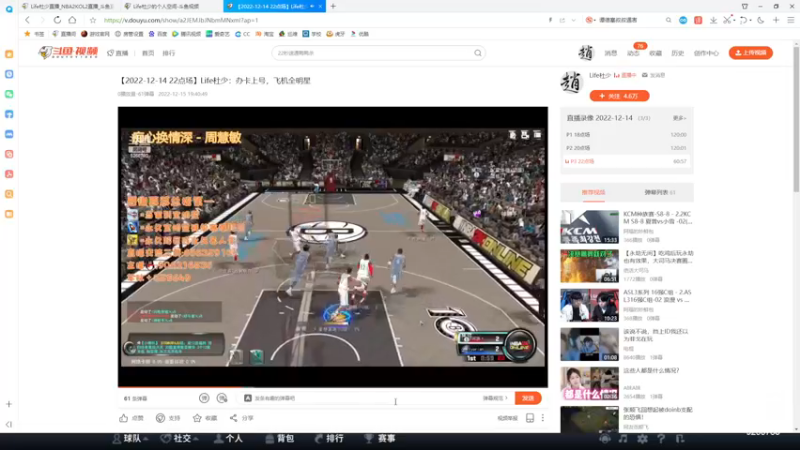
Task: Click the browser undo arrow icon
Action: click(x=743, y=20)
